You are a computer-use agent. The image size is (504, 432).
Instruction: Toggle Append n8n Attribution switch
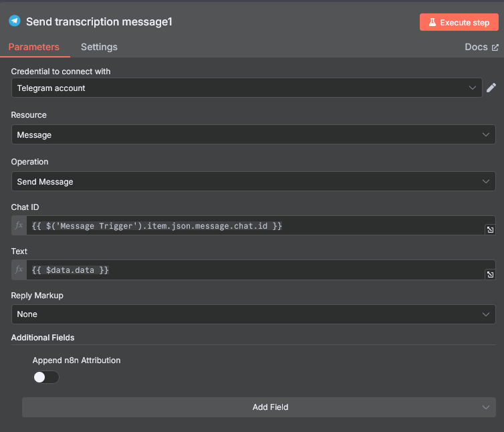click(x=46, y=377)
